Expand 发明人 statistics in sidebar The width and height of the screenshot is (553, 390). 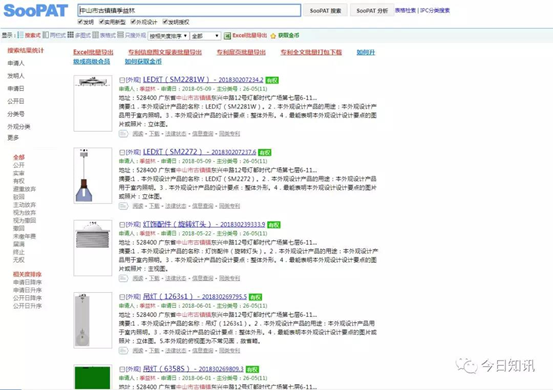click(16, 76)
